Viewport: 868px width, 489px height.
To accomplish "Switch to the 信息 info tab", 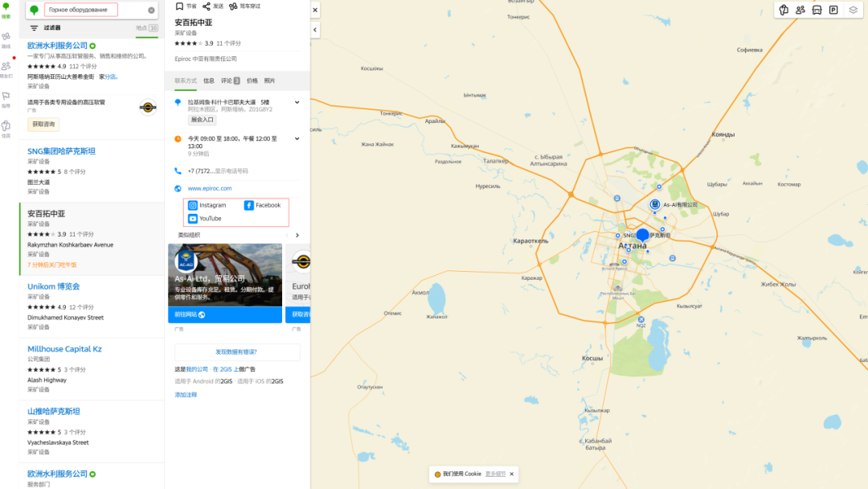I will 209,81.
